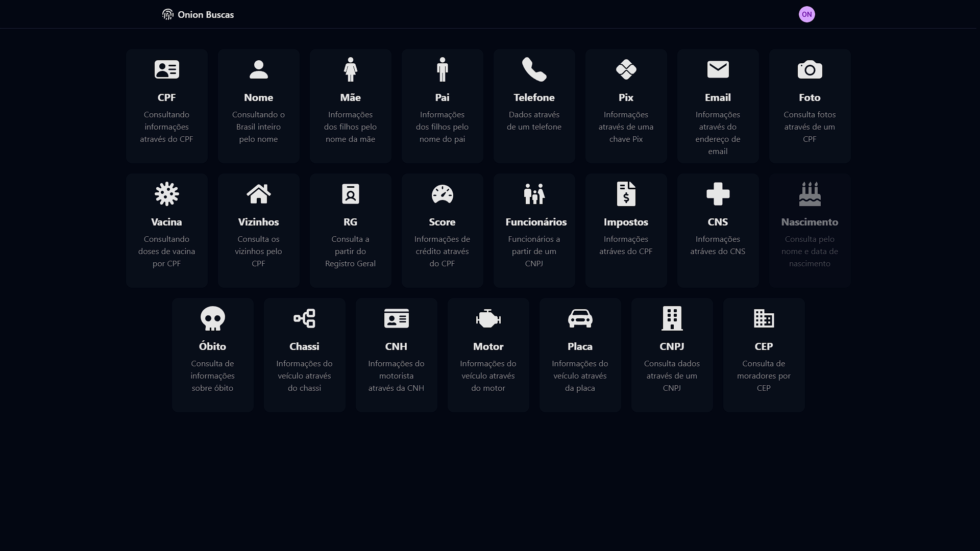
Task: Click 'Informações do motorista através da CNH'
Action: (x=397, y=376)
